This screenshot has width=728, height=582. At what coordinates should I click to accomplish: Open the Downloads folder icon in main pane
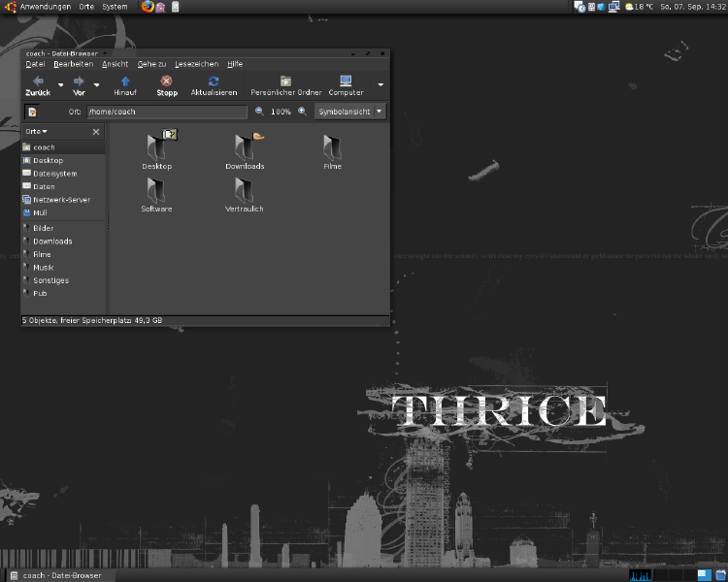click(245, 150)
